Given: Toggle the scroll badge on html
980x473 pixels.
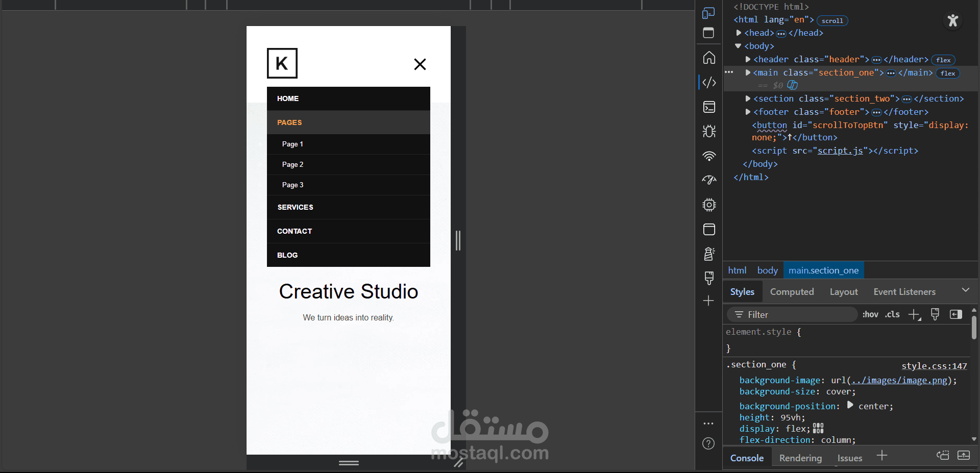Looking at the screenshot, I should click(x=832, y=20).
